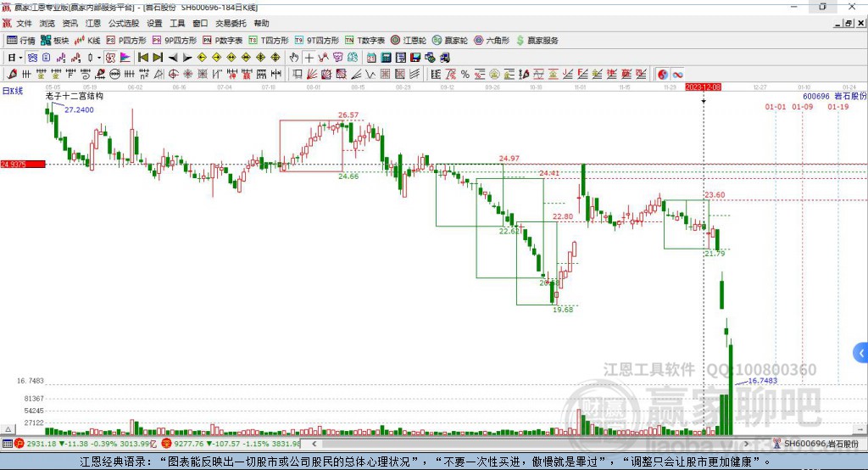Image resolution: width=868 pixels, height=470 pixels.
Task: Open the P四方形 tool
Action: tap(126, 41)
